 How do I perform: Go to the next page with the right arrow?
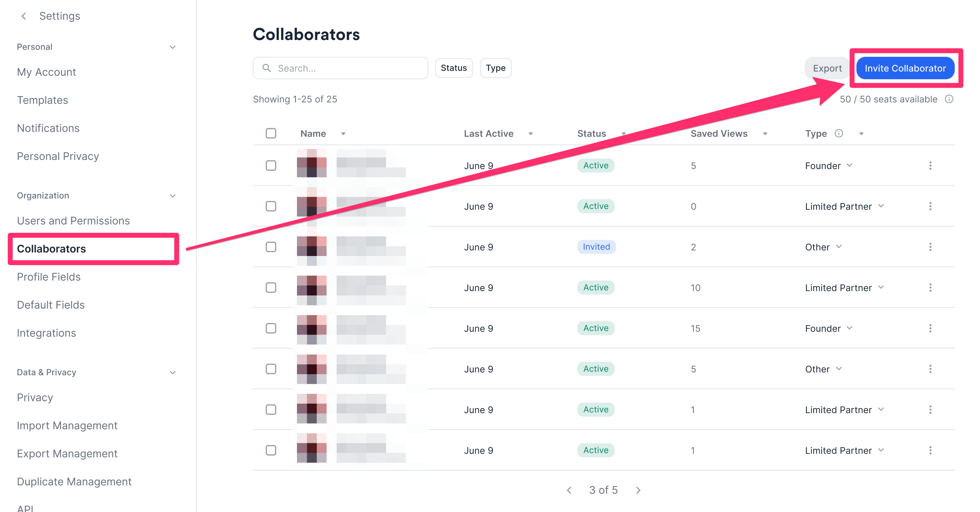click(638, 490)
